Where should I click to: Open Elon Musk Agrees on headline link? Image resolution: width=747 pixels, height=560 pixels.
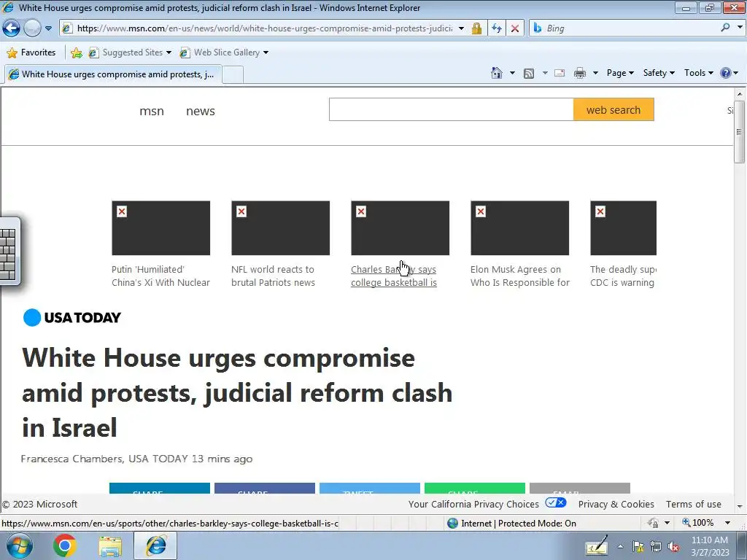tap(519, 276)
